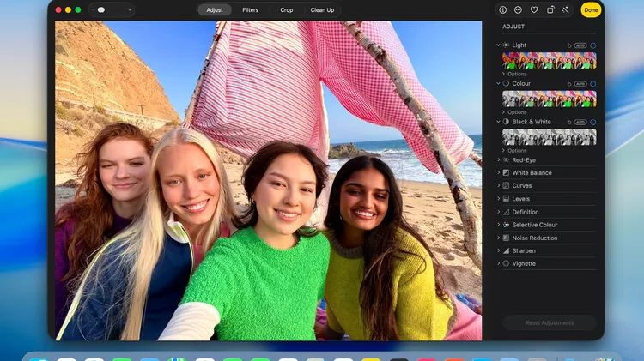Expand the Selective Colour section
Viewport: 644px width, 361px height.
click(x=534, y=225)
